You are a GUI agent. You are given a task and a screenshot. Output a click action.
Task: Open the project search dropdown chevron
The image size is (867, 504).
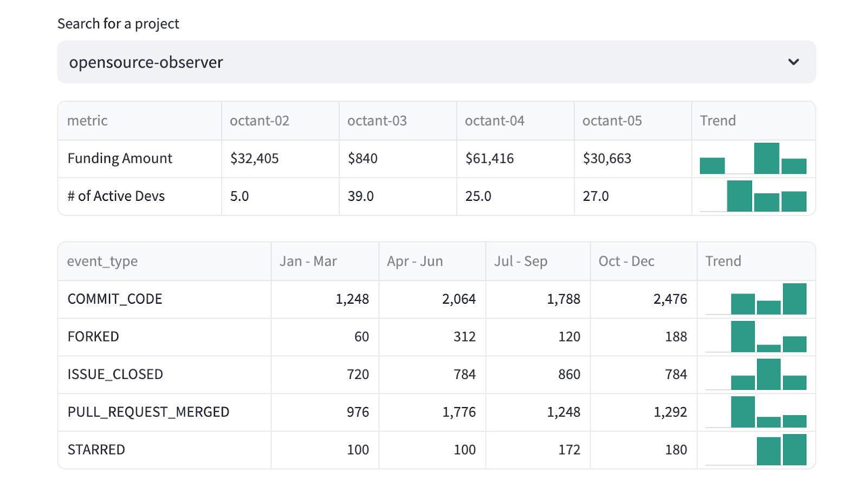(793, 62)
